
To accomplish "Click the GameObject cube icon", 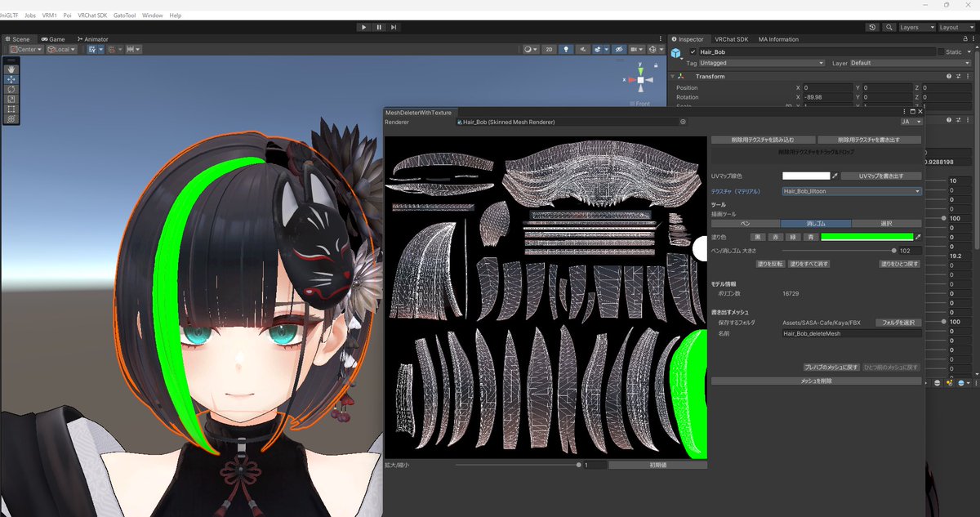I will coord(677,53).
